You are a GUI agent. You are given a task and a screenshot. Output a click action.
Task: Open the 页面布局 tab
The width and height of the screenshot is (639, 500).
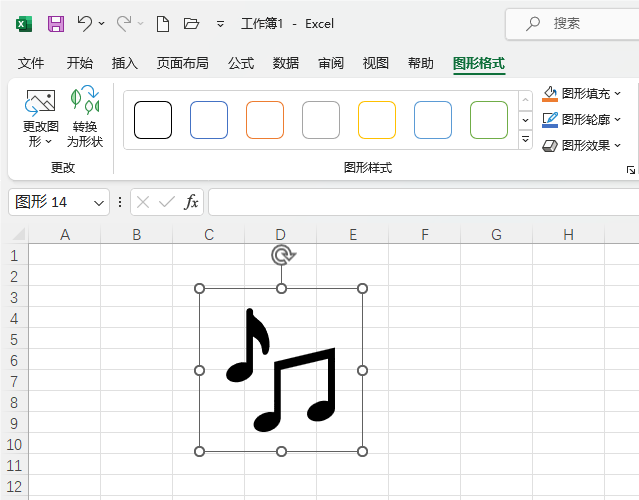183,63
